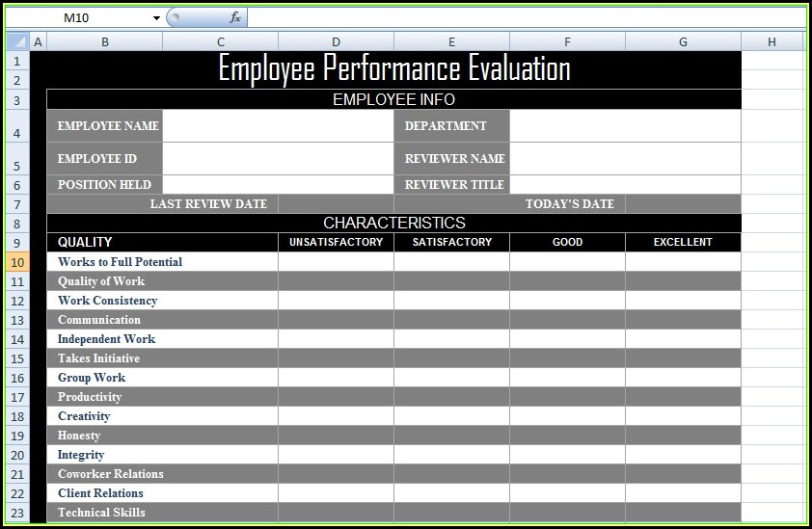Click the Employee Performance Evaluation title cell
Viewport: 812px width, 529px height.
tap(393, 69)
